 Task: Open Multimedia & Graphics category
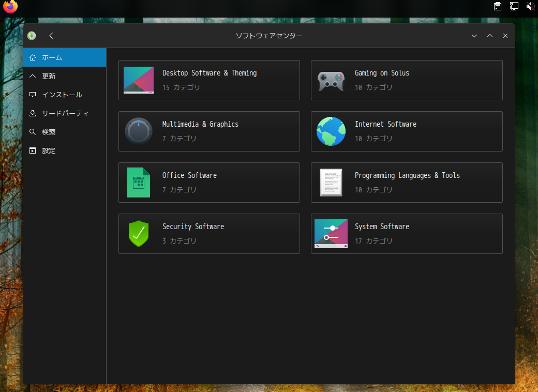pyautogui.click(x=209, y=131)
